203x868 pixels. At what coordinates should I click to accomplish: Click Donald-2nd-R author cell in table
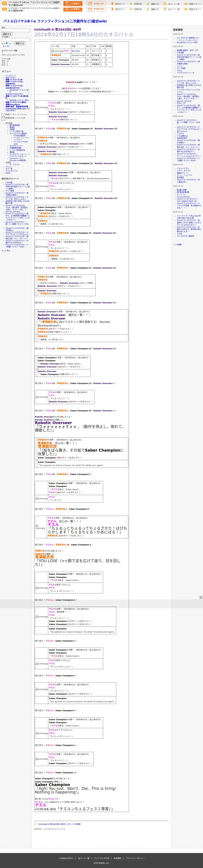(78, 55)
